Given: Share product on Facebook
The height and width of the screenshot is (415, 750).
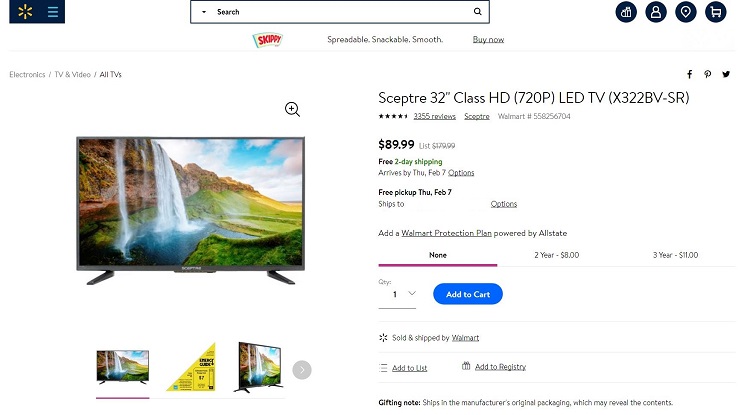Looking at the screenshot, I should pyautogui.click(x=689, y=74).
